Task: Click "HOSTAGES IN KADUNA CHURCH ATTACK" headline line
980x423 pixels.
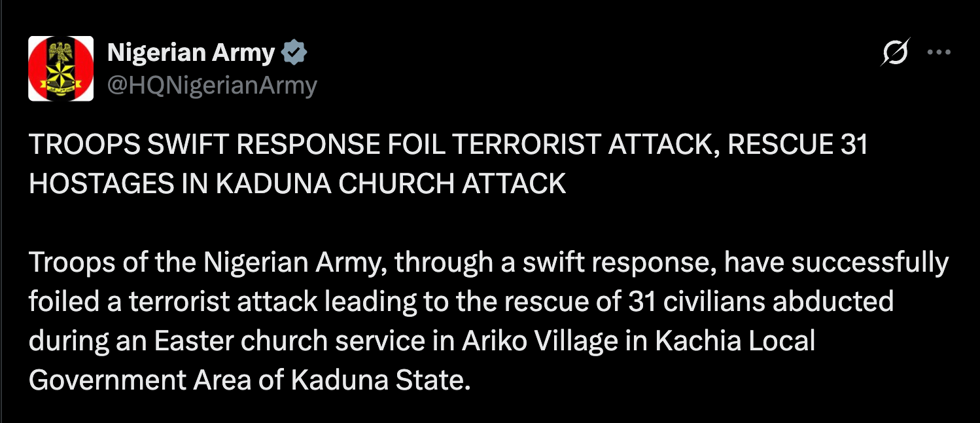Action: pyautogui.click(x=298, y=184)
